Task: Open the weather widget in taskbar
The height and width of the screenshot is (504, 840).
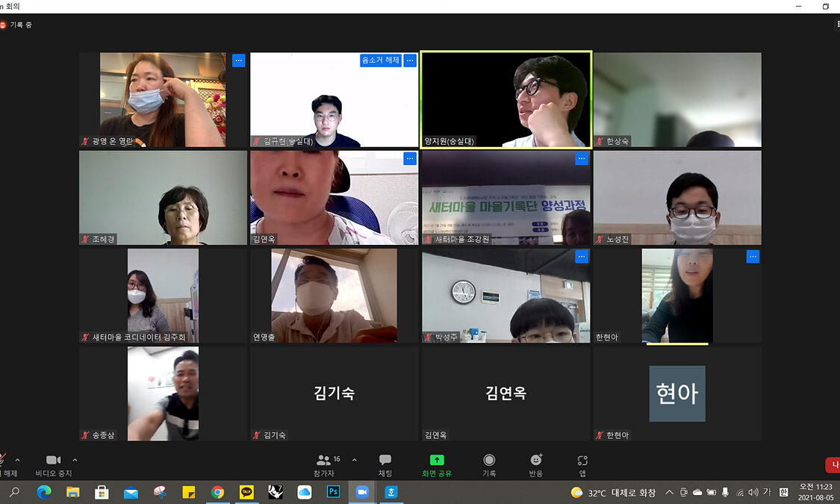Action: 613,492
